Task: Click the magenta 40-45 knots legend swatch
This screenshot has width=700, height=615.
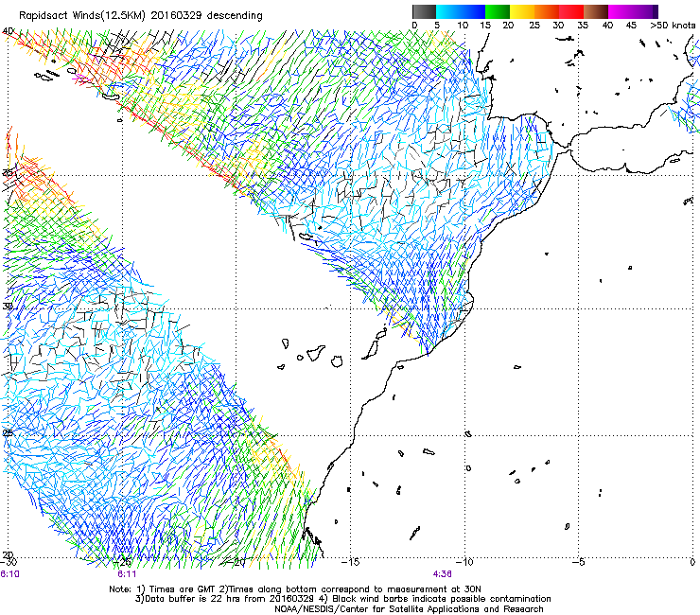Action: point(621,11)
